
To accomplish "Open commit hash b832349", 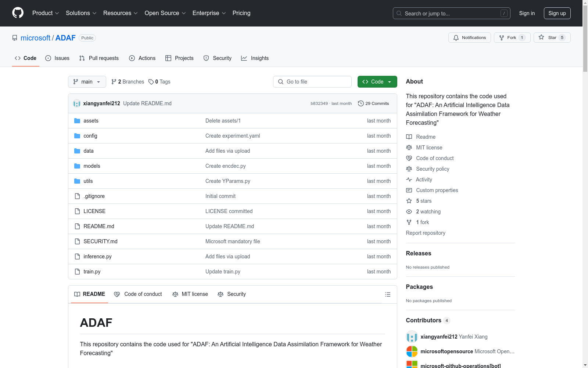I will pos(319,103).
